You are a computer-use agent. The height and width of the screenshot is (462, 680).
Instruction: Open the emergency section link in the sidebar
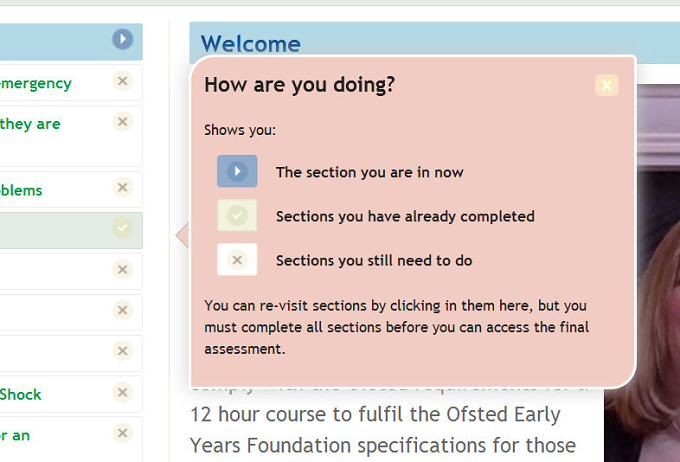pyautogui.click(x=36, y=83)
